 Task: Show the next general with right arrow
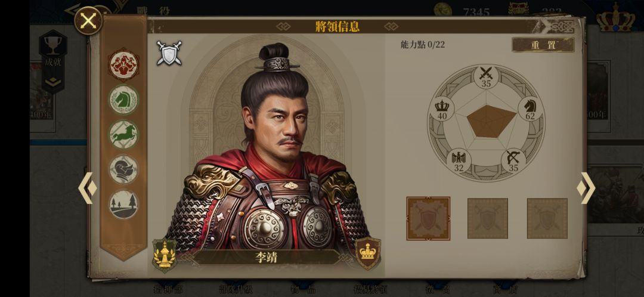click(x=586, y=188)
